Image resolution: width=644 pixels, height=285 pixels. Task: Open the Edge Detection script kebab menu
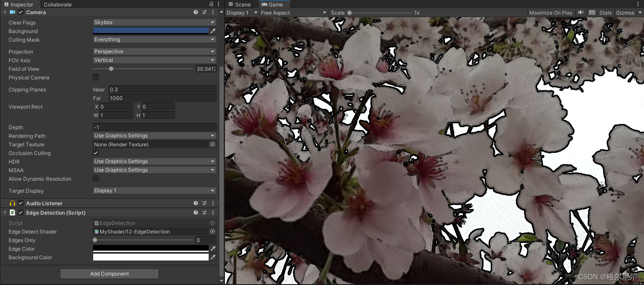coord(213,212)
